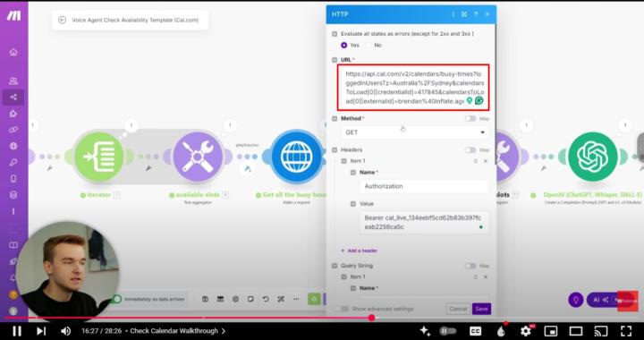The width and height of the screenshot is (644, 340).
Task: Collapse the Query String section square
Action: tap(335, 266)
